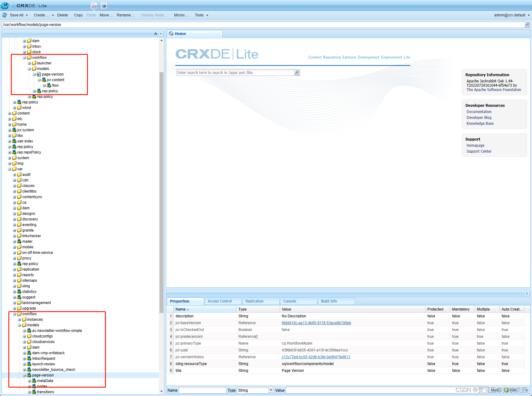Open the admin@crx.default account dropdown
This screenshot has height=396, width=532.
528,15
